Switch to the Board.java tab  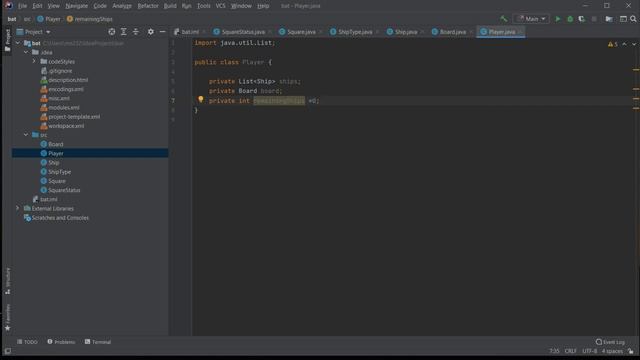click(452, 32)
